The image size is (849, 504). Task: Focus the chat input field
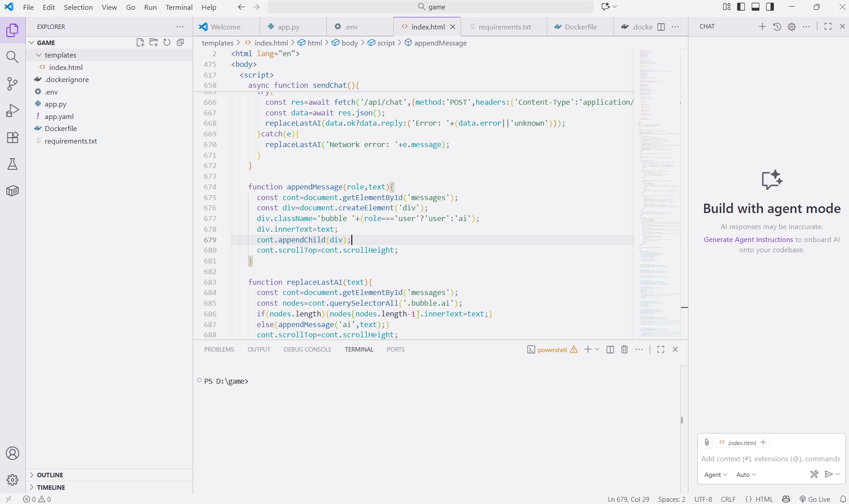[x=771, y=459]
